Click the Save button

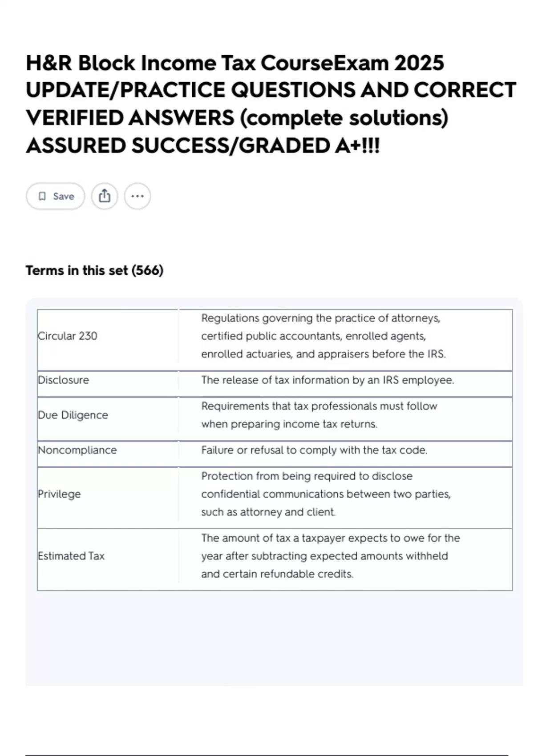55,196
